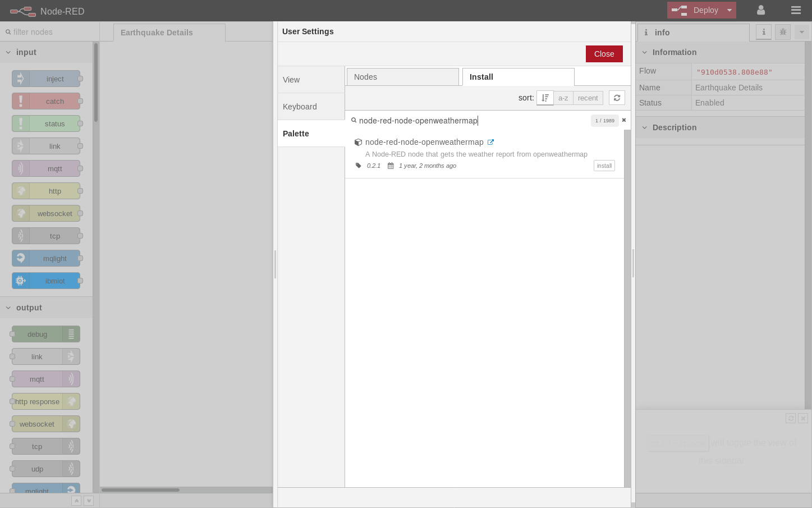This screenshot has height=508, width=812.
Task: Show the info sidebar icon button
Action: coord(764,32)
